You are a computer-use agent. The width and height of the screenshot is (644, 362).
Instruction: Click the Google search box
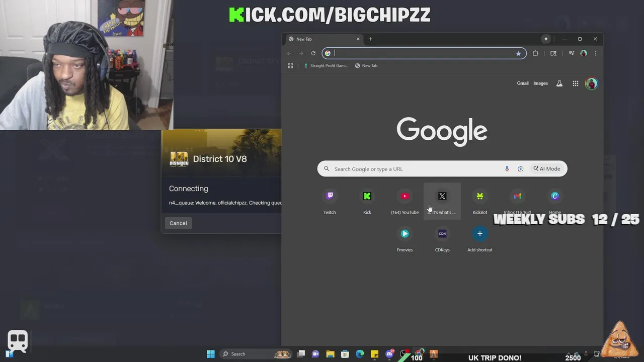coord(442,169)
